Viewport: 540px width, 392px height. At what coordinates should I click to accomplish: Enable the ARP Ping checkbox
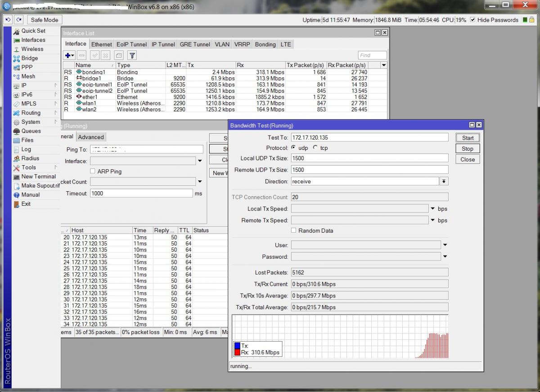pos(93,171)
